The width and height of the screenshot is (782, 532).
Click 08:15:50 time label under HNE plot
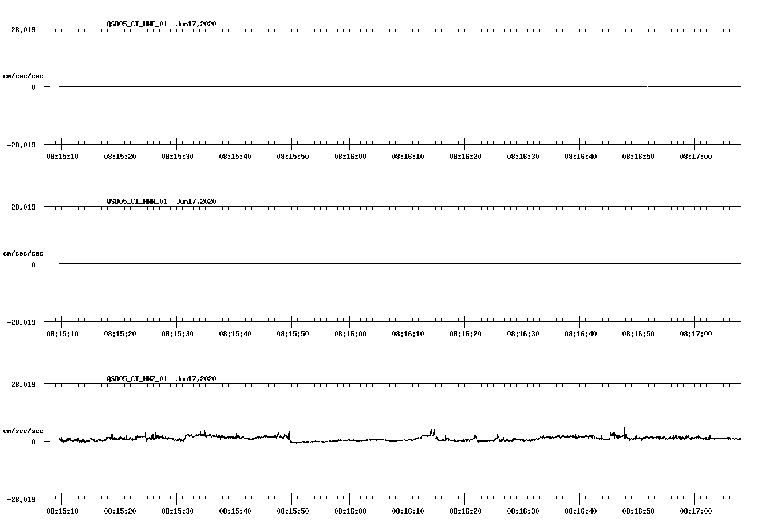(293, 157)
